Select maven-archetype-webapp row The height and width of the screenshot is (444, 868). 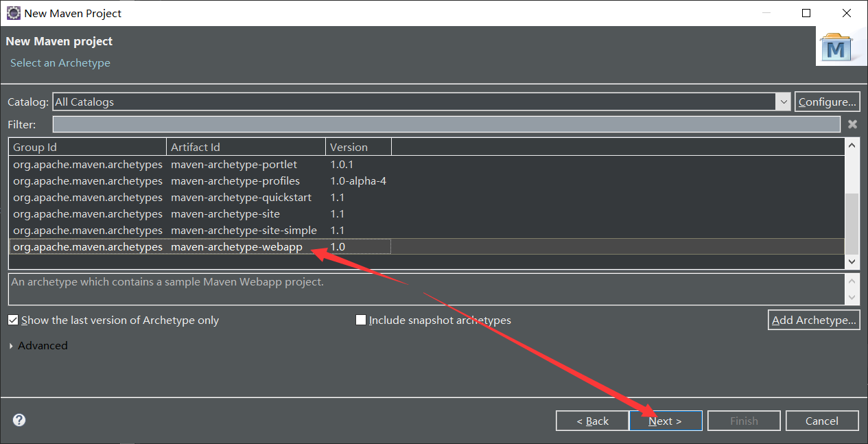[427, 247]
